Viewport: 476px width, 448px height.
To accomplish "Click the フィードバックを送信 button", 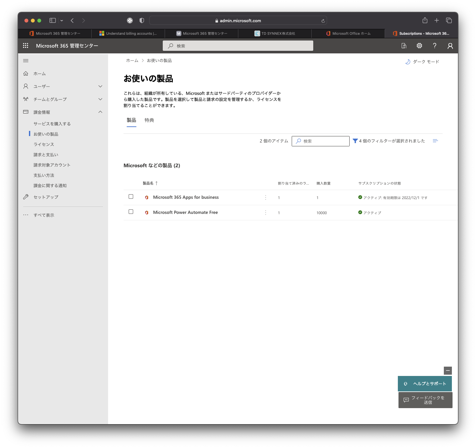I will pyautogui.click(x=426, y=400).
